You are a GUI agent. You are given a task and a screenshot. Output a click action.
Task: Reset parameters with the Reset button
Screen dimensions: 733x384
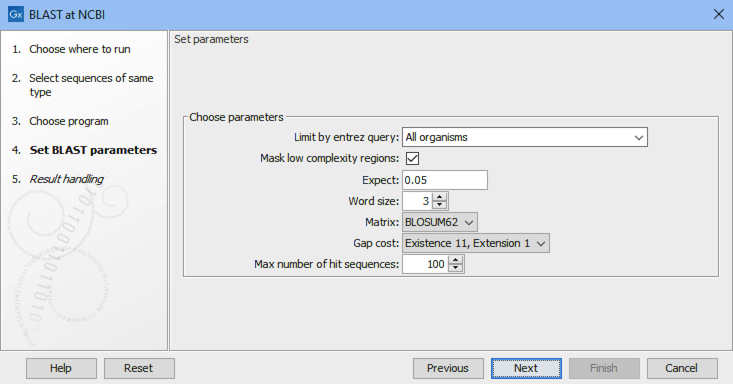pos(139,369)
